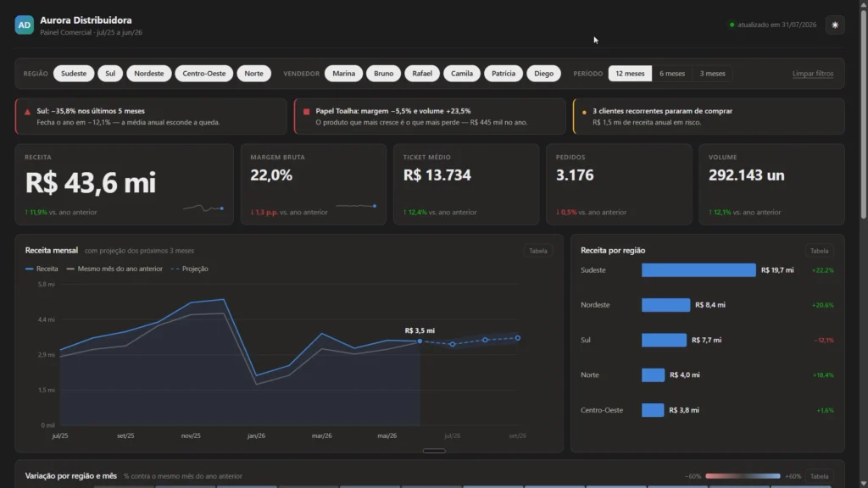868x488 pixels.
Task: Toggle the light/dark theme sun icon
Action: coord(835,25)
